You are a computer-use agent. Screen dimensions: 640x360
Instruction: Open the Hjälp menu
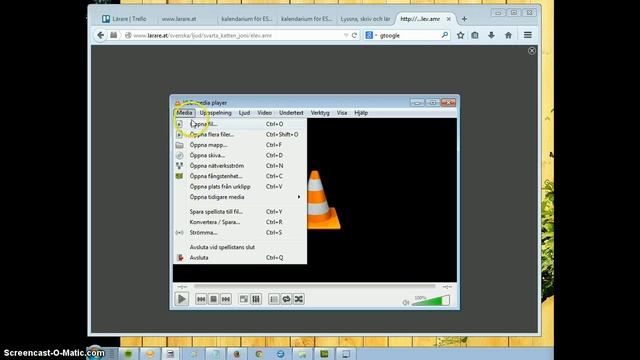coord(361,113)
